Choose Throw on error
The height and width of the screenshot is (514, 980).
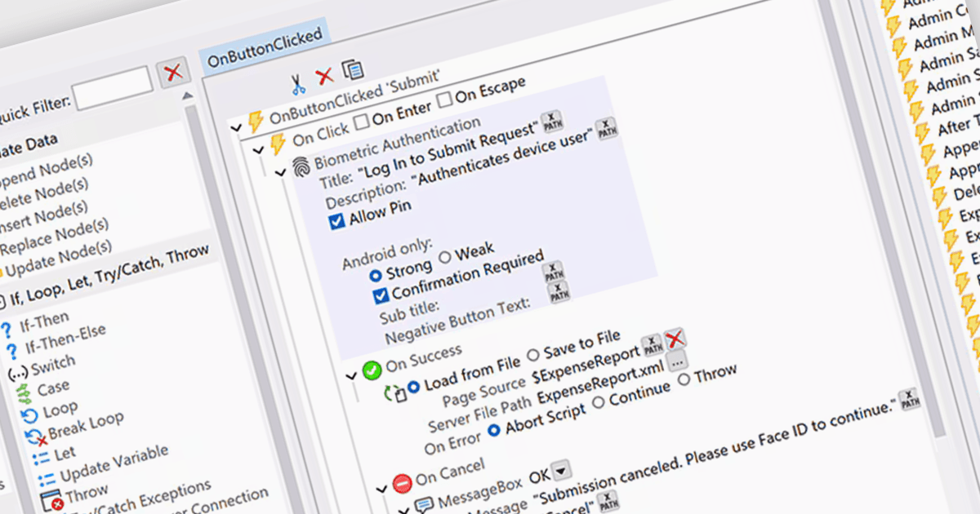[685, 379]
